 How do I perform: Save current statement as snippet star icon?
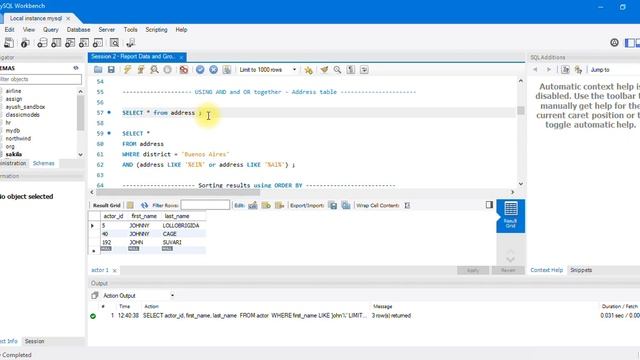pos(309,70)
